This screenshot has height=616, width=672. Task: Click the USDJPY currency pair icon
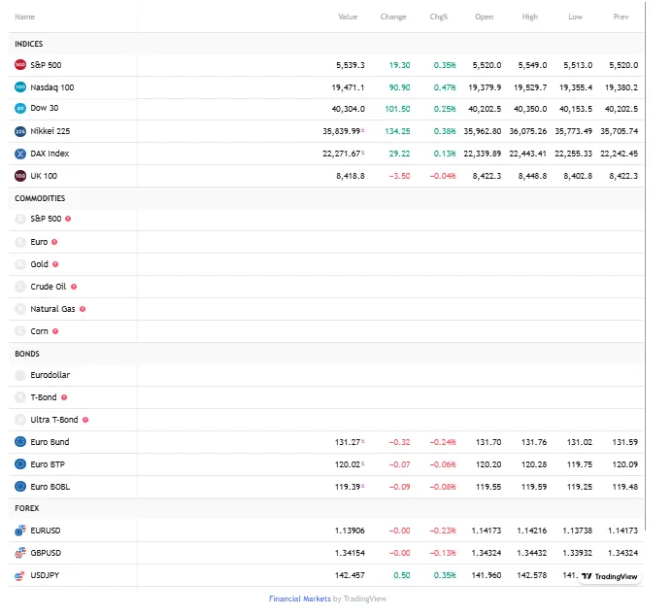coord(20,575)
